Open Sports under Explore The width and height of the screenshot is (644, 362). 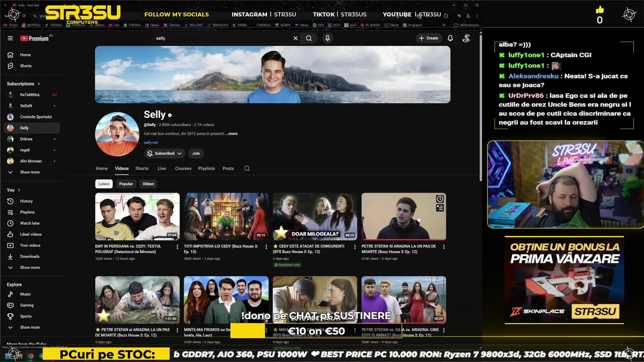pos(32,316)
